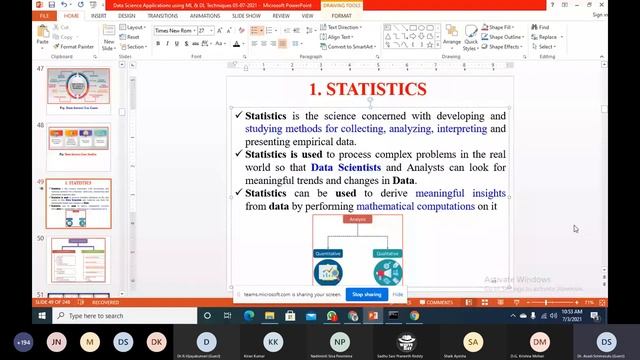Select slide 48 thumbnail
The width and height of the screenshot is (640, 360).
[x=78, y=146]
